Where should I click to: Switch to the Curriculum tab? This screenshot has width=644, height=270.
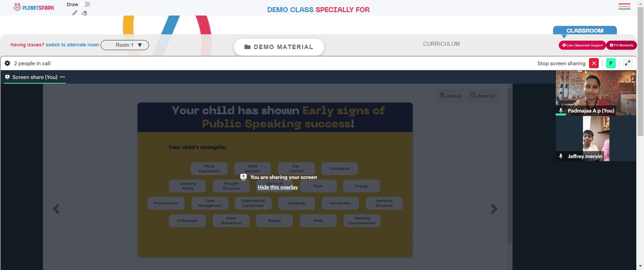tap(442, 44)
